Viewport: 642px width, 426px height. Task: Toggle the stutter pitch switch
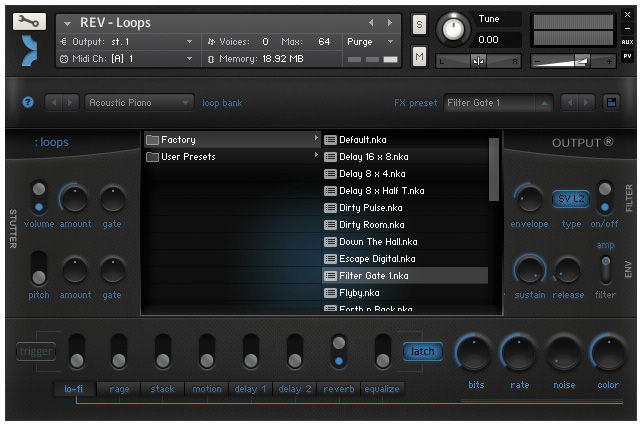(39, 268)
